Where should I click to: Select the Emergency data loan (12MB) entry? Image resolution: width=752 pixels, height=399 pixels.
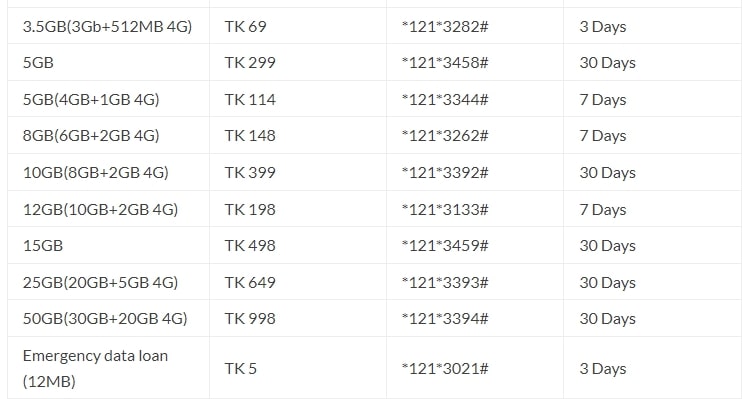point(95,368)
